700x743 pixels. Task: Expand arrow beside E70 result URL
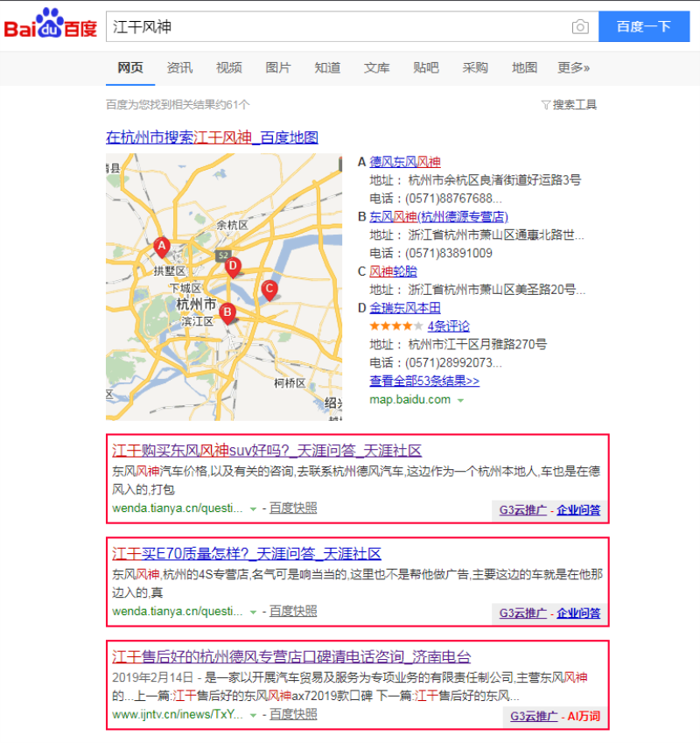254,613
